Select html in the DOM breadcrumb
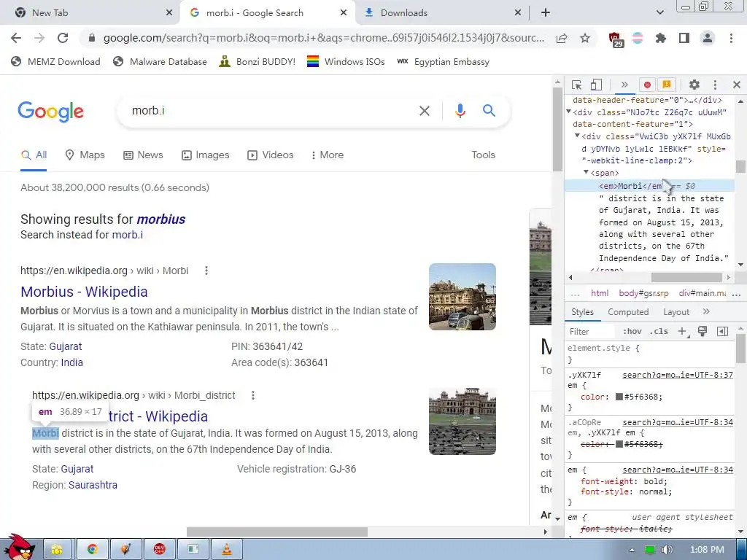 (x=600, y=293)
